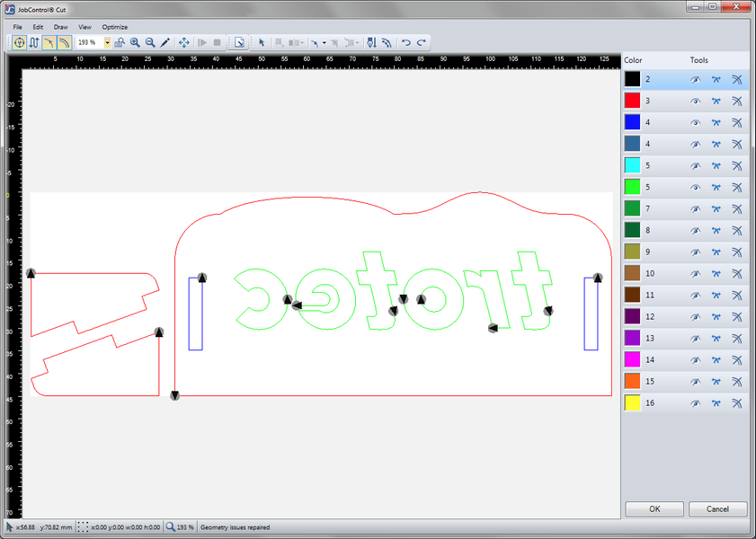This screenshot has height=539, width=756.
Task: Open the Optimize menu
Action: 114,27
